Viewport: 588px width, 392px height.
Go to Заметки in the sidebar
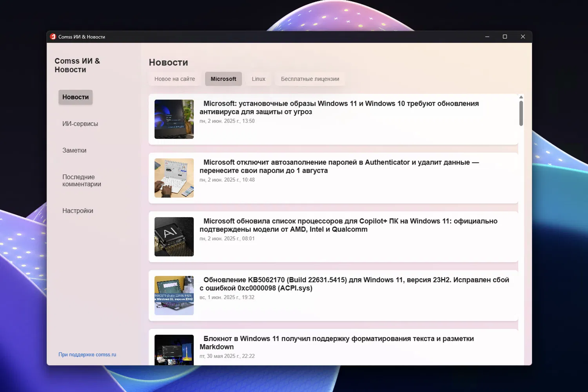pos(74,151)
